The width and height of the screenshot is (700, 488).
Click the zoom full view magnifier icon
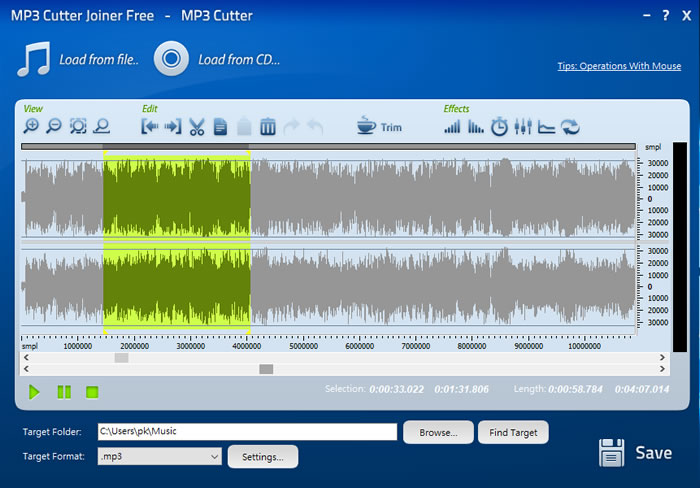tap(102, 127)
